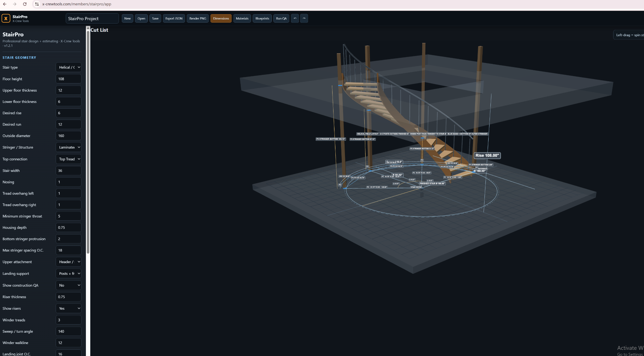Click the STAIR GEOMETRY section heading
Screen dimensions: 644x356
pos(19,58)
